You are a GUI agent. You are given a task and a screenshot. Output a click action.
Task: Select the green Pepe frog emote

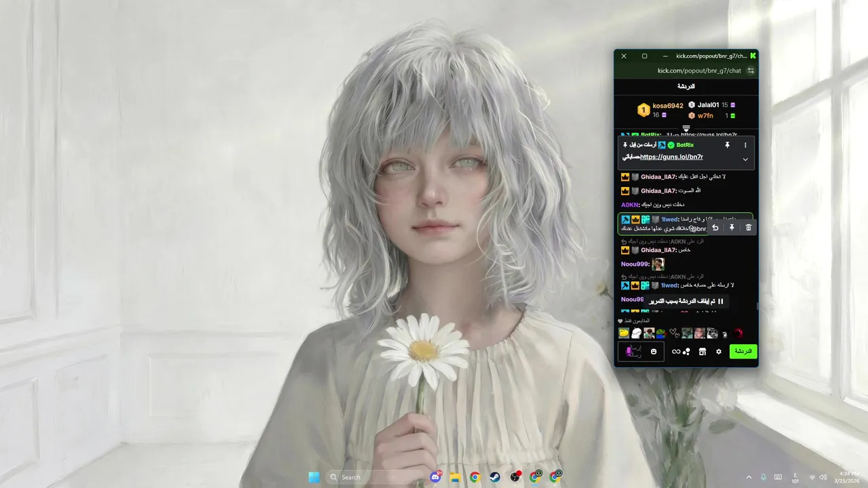661,333
